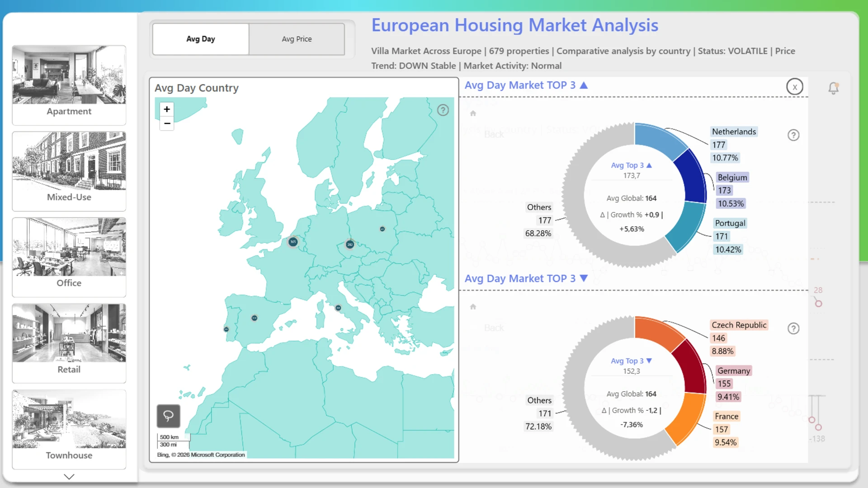Choose the Retail property type
Image resolution: width=868 pixels, height=488 pixels.
(69, 343)
